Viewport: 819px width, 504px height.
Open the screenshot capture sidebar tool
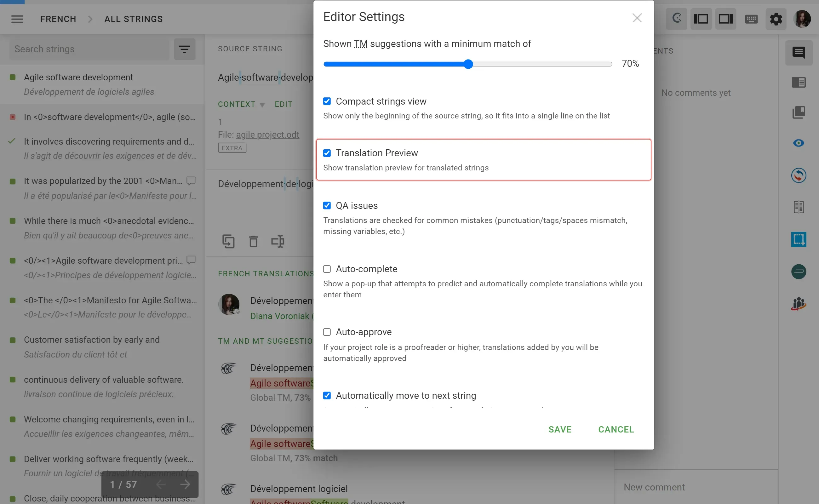(x=799, y=240)
